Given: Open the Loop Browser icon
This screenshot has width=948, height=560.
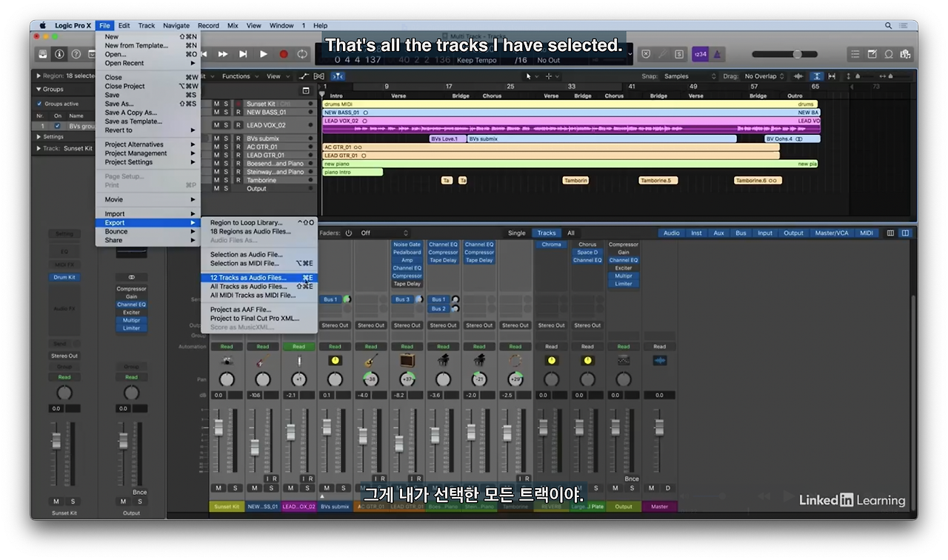Looking at the screenshot, I should (x=888, y=54).
